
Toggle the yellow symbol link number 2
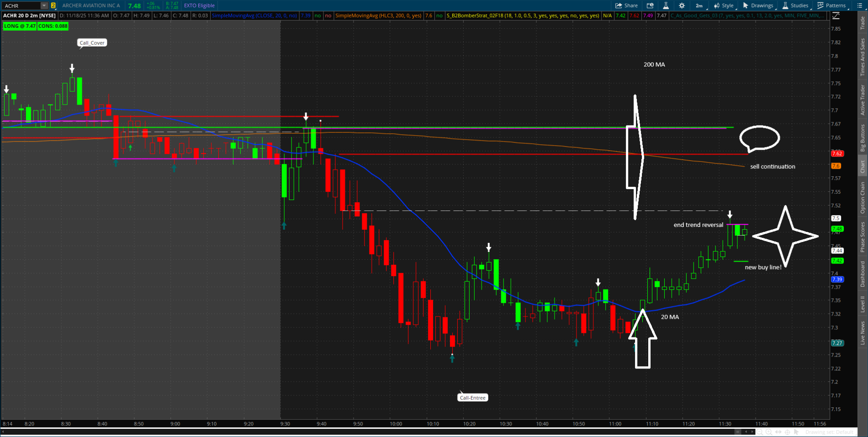click(x=53, y=5)
